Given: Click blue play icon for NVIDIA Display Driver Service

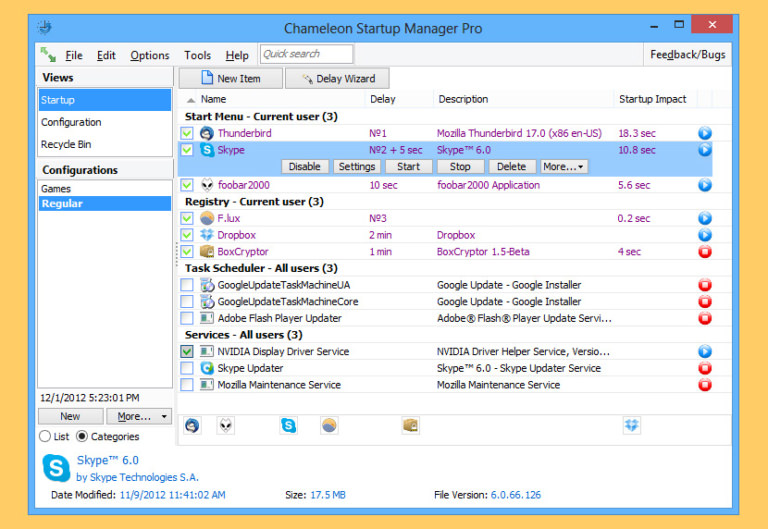Looking at the screenshot, I should tap(705, 352).
